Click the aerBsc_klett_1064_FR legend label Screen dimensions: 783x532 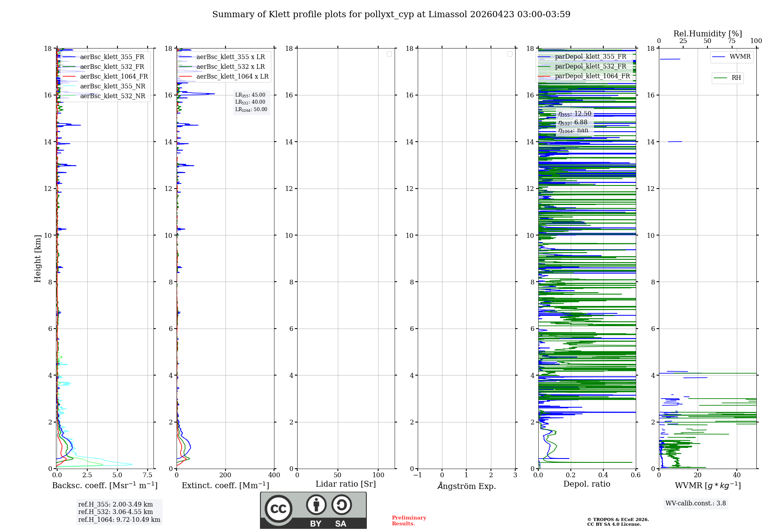(114, 77)
